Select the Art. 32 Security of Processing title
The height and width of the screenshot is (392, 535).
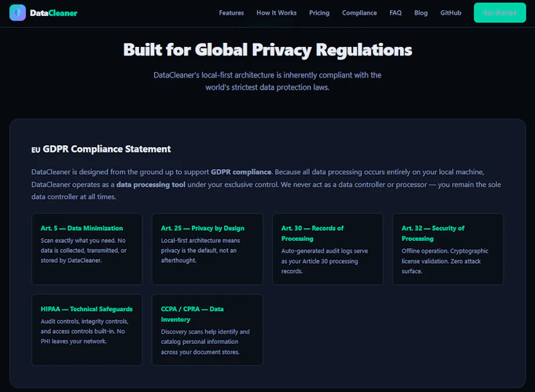tap(433, 233)
